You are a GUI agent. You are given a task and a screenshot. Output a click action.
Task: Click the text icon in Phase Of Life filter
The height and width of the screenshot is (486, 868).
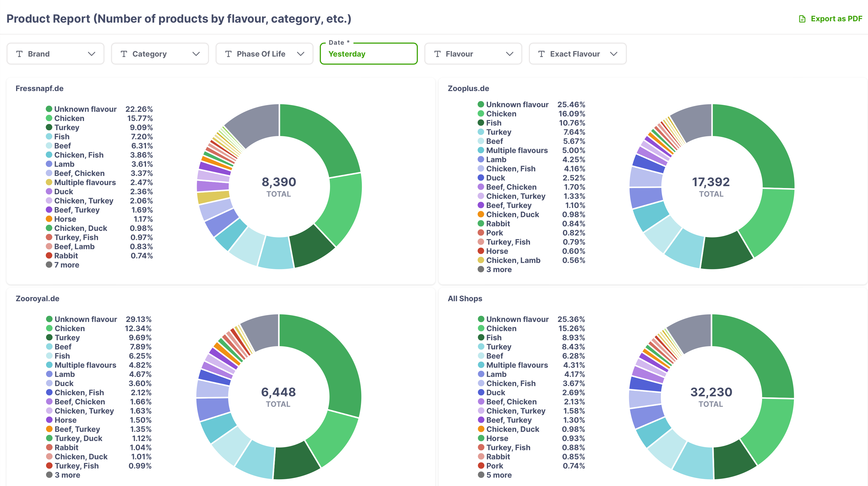228,54
